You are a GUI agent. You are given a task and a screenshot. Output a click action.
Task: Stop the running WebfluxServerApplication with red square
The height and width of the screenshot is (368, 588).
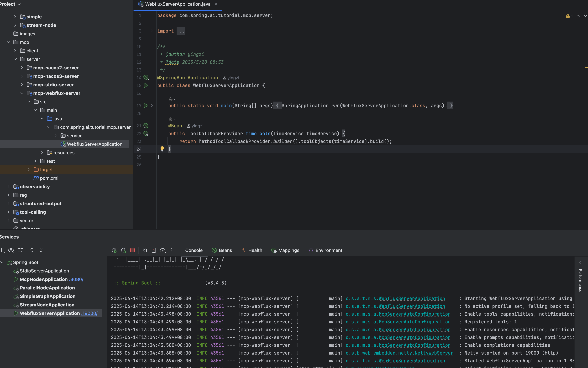(132, 250)
